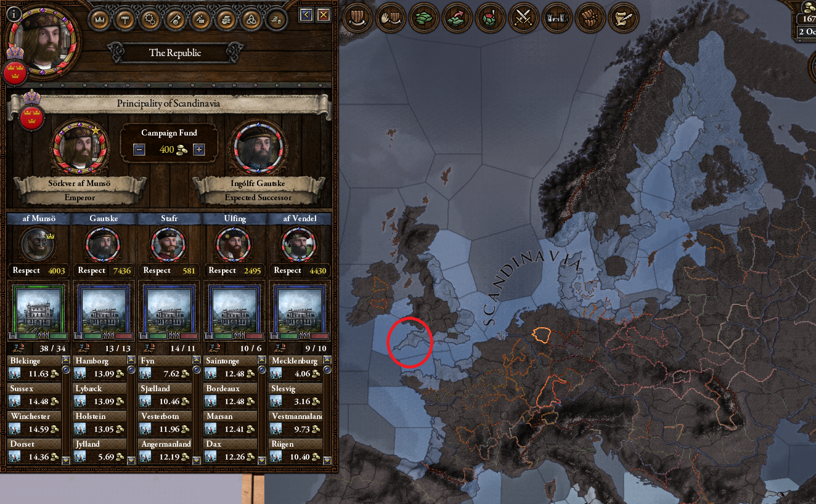Open the fist Factions tab
Screen dimensions: 816x504
226,20
